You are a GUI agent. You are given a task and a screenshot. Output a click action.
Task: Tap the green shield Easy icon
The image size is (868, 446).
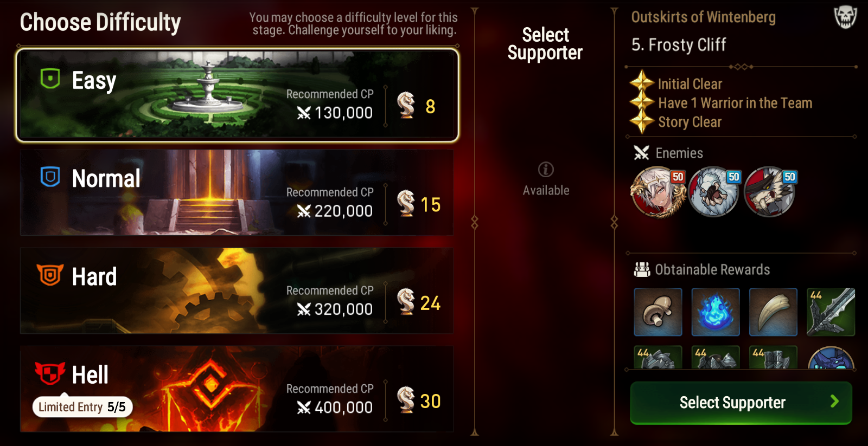pos(50,79)
